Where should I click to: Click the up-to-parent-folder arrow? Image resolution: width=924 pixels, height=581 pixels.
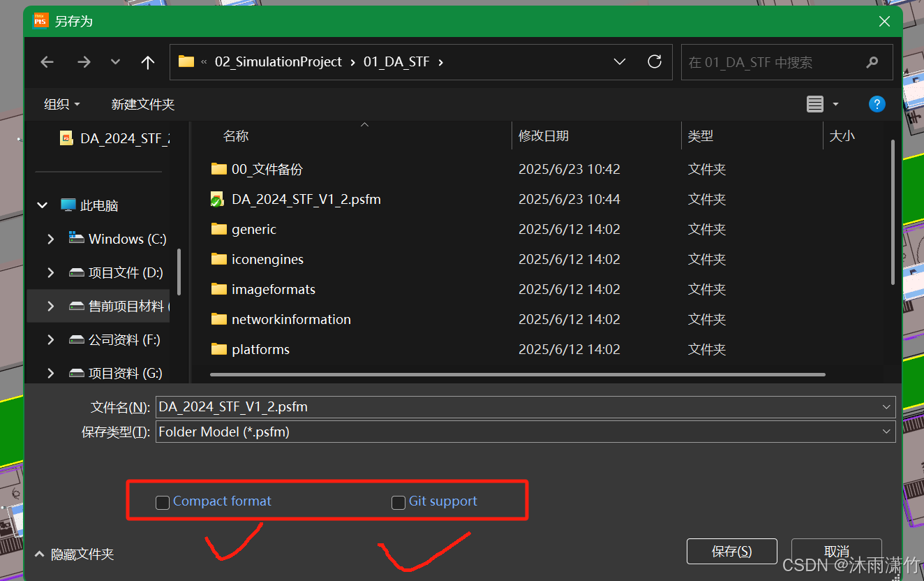pos(148,61)
